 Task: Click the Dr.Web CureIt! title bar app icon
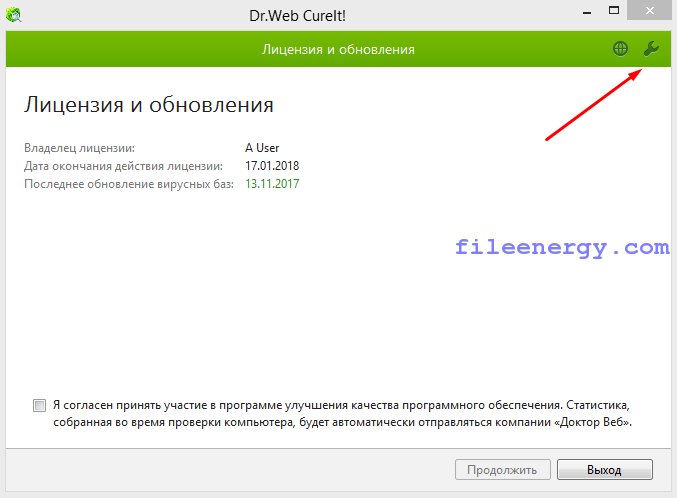click(x=13, y=15)
